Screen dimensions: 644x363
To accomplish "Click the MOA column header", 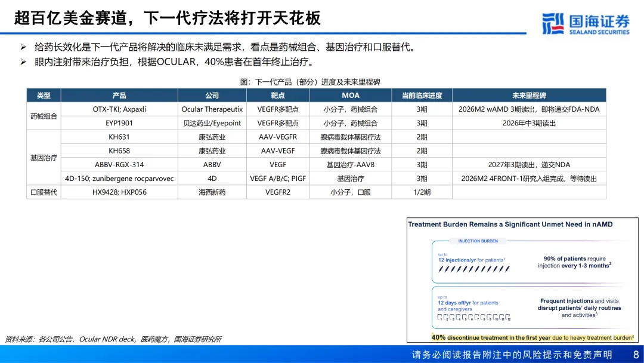I will (351, 96).
